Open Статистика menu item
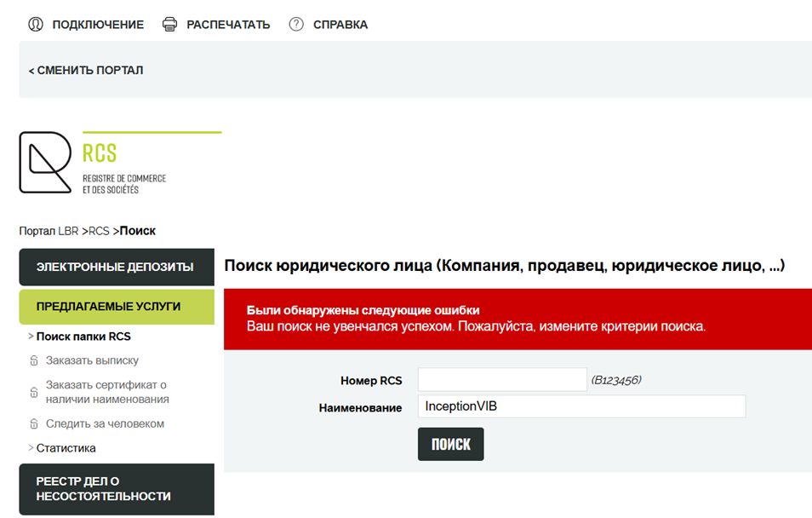 pyautogui.click(x=66, y=448)
